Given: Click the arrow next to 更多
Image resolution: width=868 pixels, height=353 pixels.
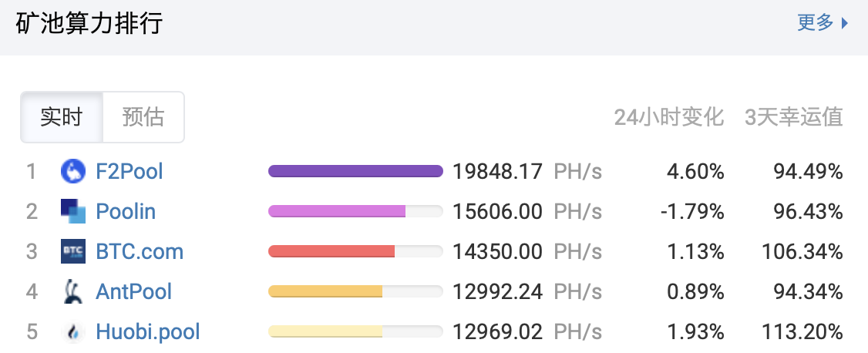Looking at the screenshot, I should (844, 23).
